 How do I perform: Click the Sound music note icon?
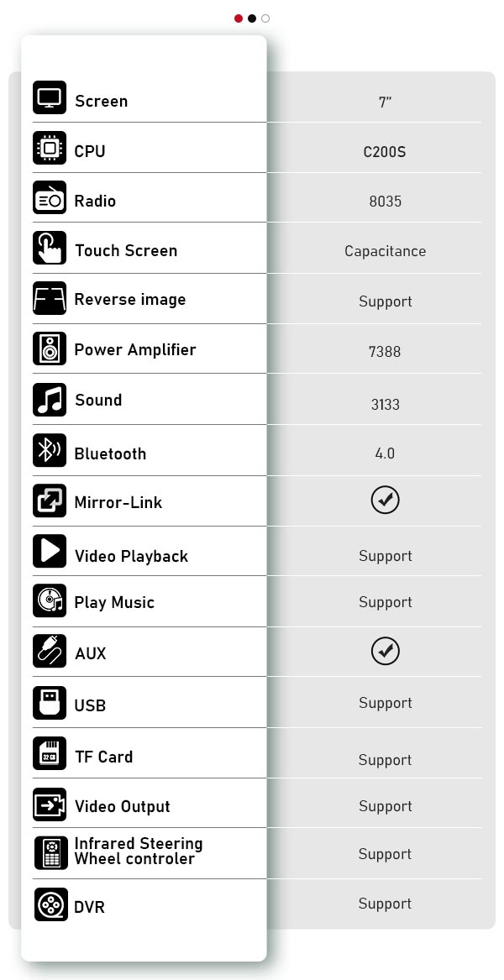[x=50, y=400]
